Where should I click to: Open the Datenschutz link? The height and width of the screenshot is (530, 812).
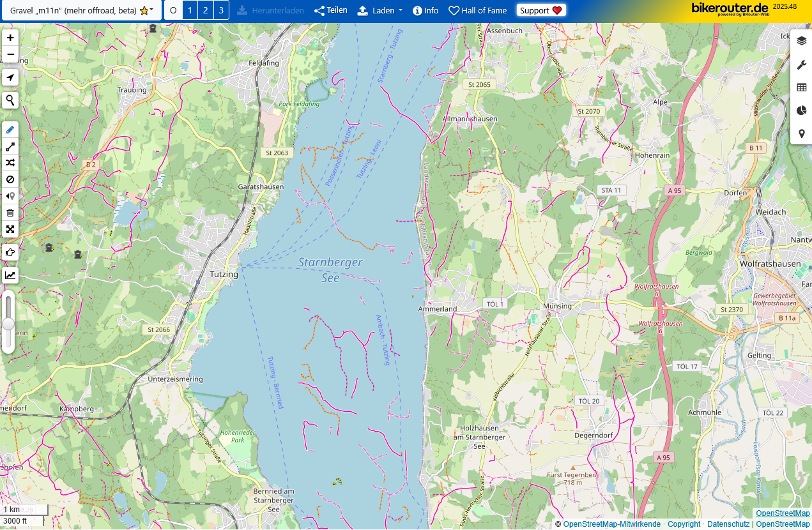click(x=728, y=524)
